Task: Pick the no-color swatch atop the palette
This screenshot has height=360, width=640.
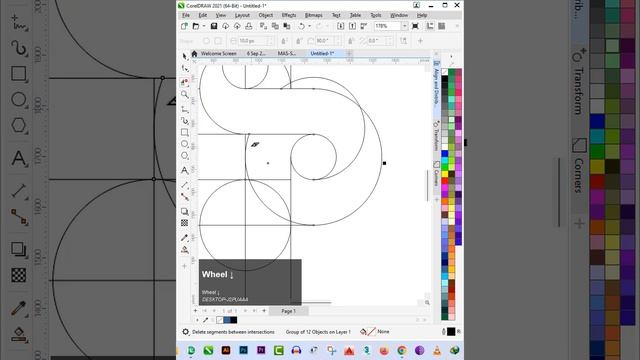Action: pos(445,72)
